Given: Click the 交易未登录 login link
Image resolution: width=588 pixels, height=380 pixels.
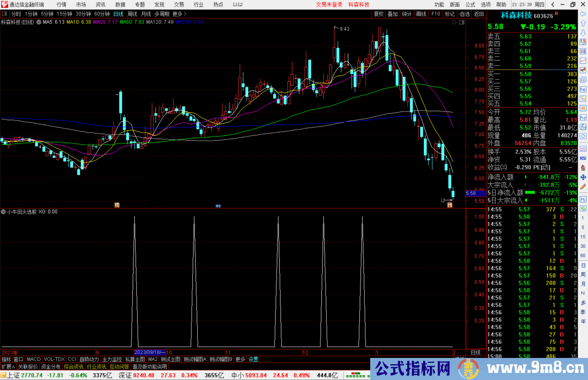Looking at the screenshot, I should (329, 5).
